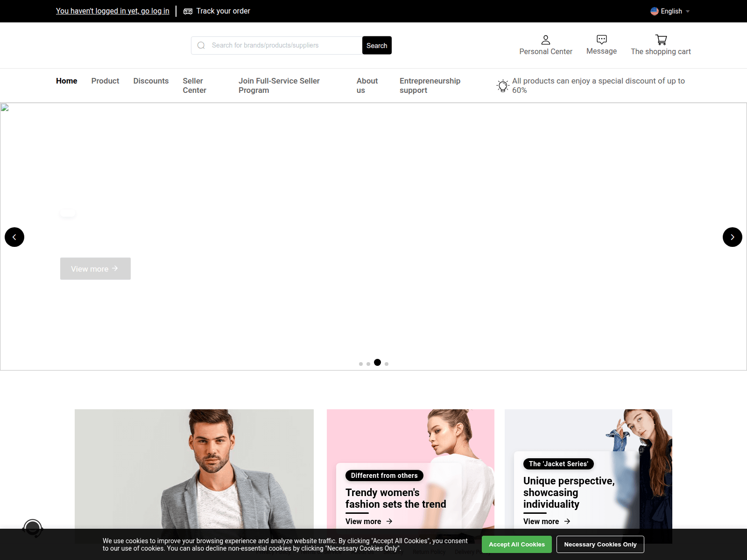Viewport: 747px width, 560px height.
Task: Focus the brands/products search field
Action: click(x=280, y=45)
